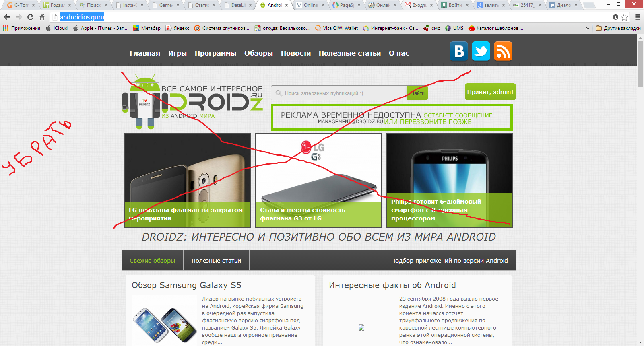Open Интересные факты об Android article
This screenshot has height=346, width=644.
click(392, 285)
